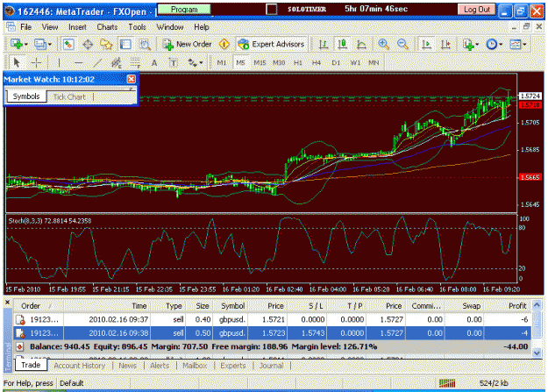
Task: Select Tick Chart tab
Action: 69,96
